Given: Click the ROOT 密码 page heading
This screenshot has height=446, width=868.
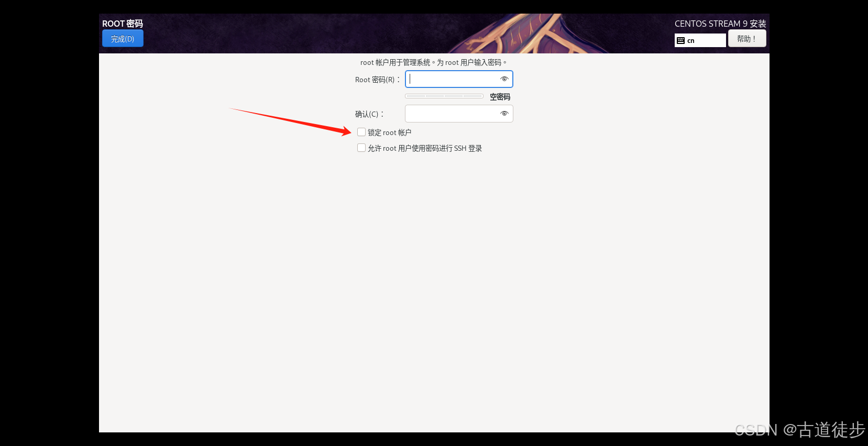Looking at the screenshot, I should [x=123, y=24].
